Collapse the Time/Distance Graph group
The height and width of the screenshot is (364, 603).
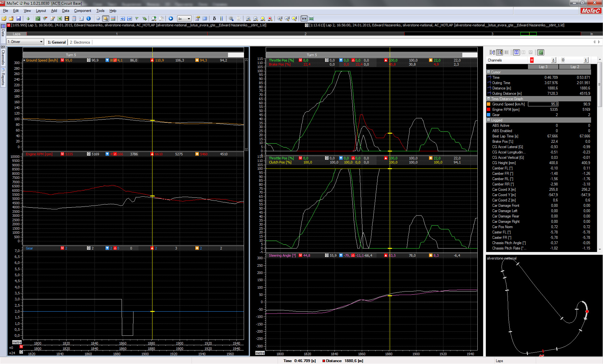click(x=489, y=99)
